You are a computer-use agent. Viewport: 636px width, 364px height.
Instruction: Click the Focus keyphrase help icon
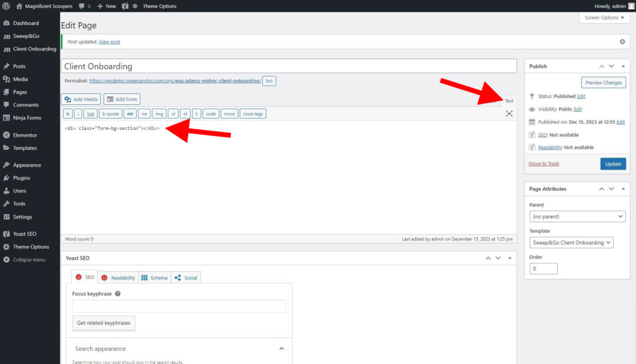point(117,294)
